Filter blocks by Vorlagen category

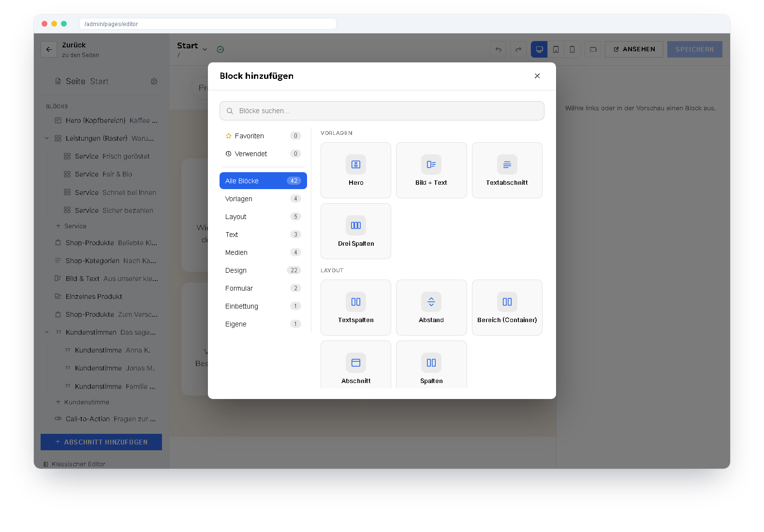[x=263, y=199]
